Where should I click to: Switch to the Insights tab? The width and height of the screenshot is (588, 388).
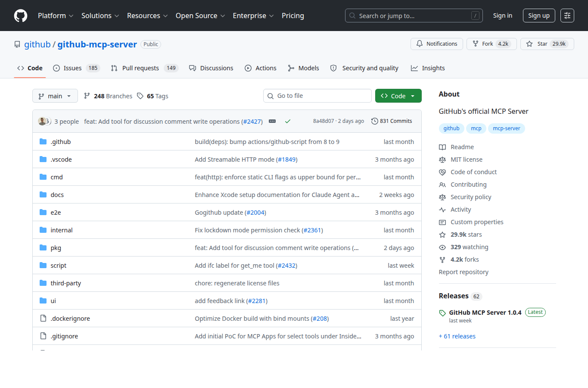pos(428,68)
